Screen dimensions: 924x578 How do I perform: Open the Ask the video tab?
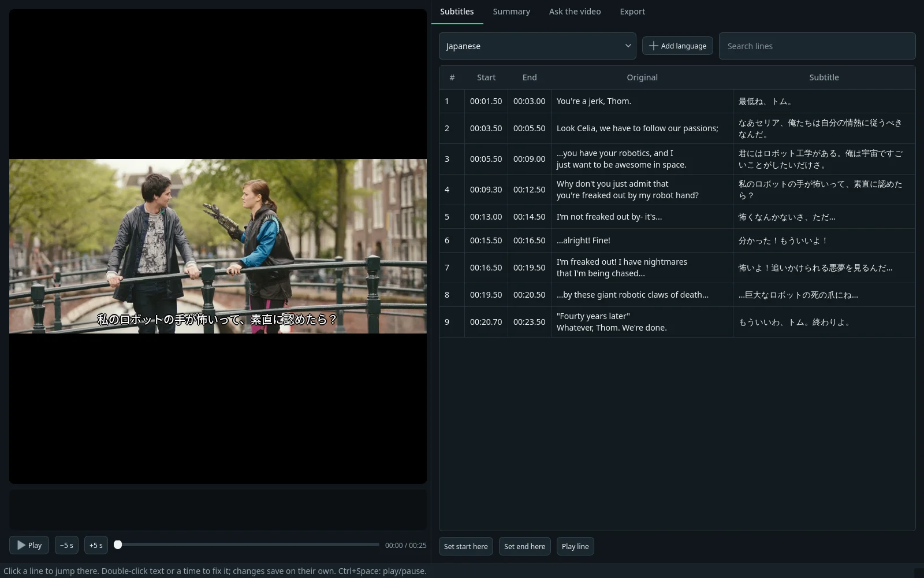pos(575,12)
